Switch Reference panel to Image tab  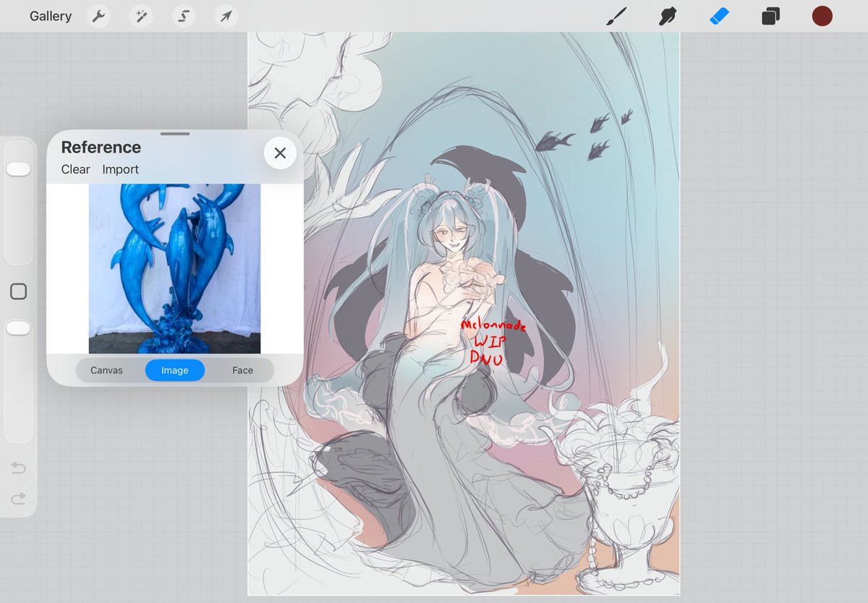click(x=175, y=370)
